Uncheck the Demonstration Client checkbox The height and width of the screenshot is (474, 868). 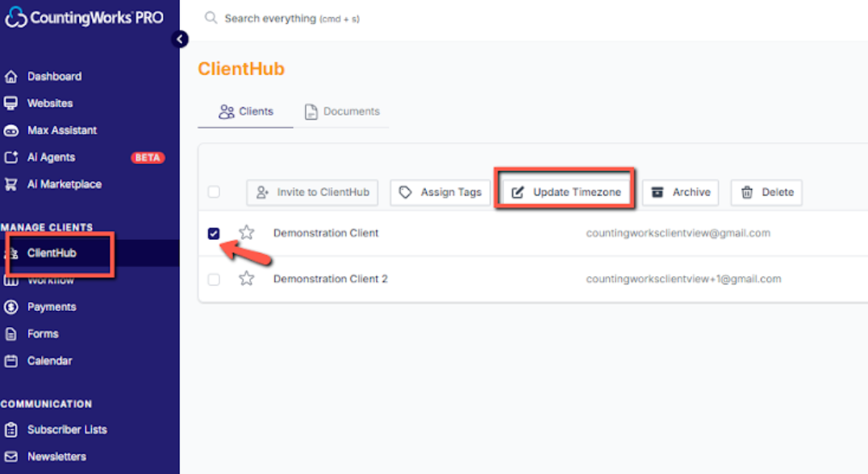pos(214,233)
